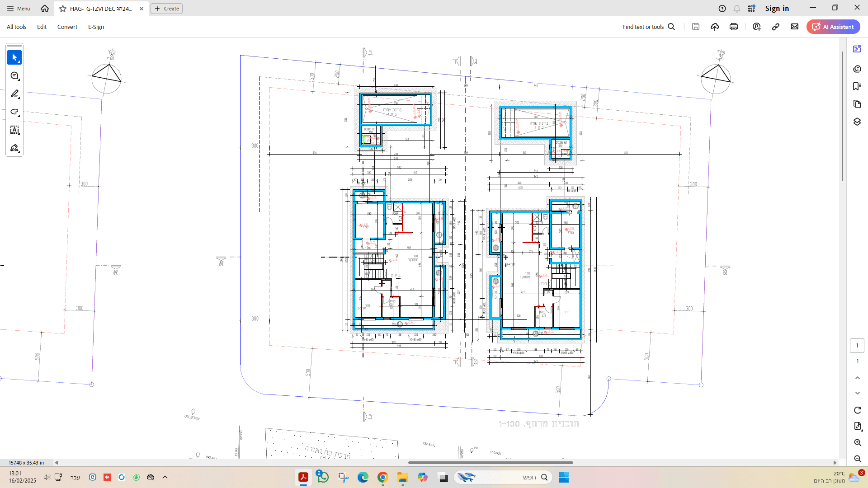Open the comments panel icon
The width and height of the screenshot is (868, 488).
pos(857,69)
